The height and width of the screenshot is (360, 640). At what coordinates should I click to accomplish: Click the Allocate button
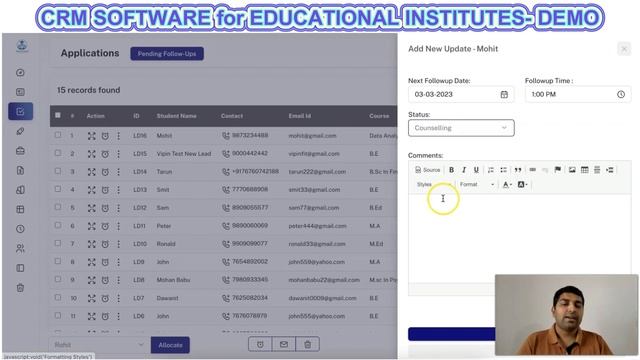[170, 345]
